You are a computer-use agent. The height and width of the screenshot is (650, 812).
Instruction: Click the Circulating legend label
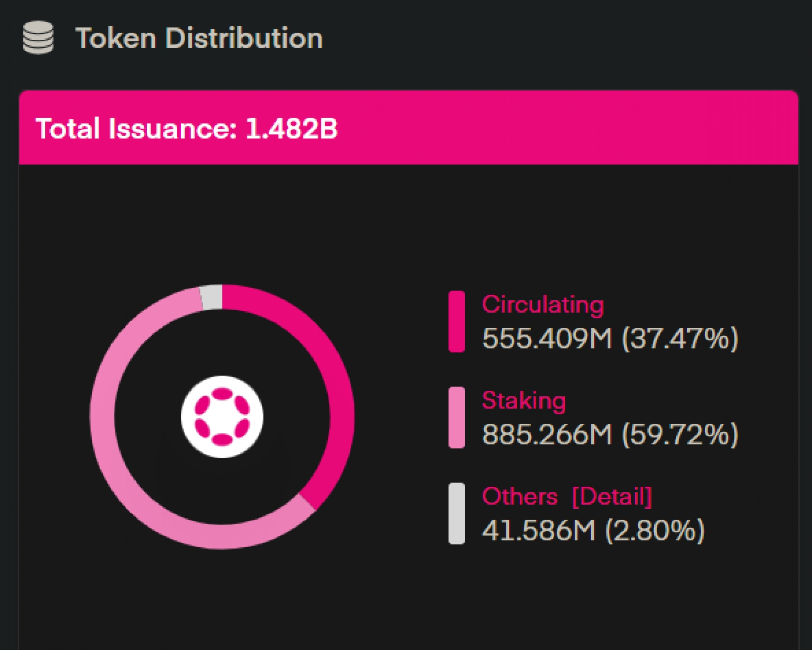click(543, 304)
